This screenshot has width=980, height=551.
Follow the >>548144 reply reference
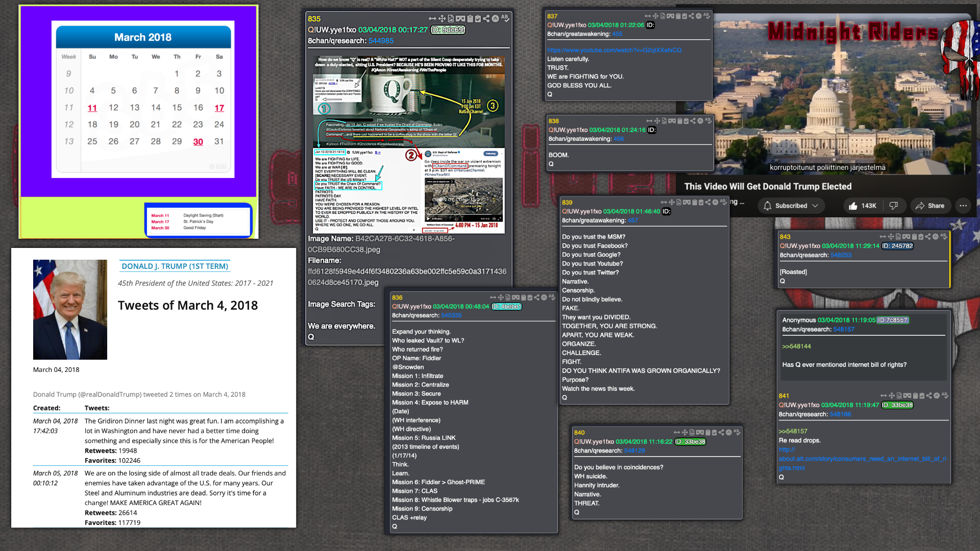(x=797, y=346)
